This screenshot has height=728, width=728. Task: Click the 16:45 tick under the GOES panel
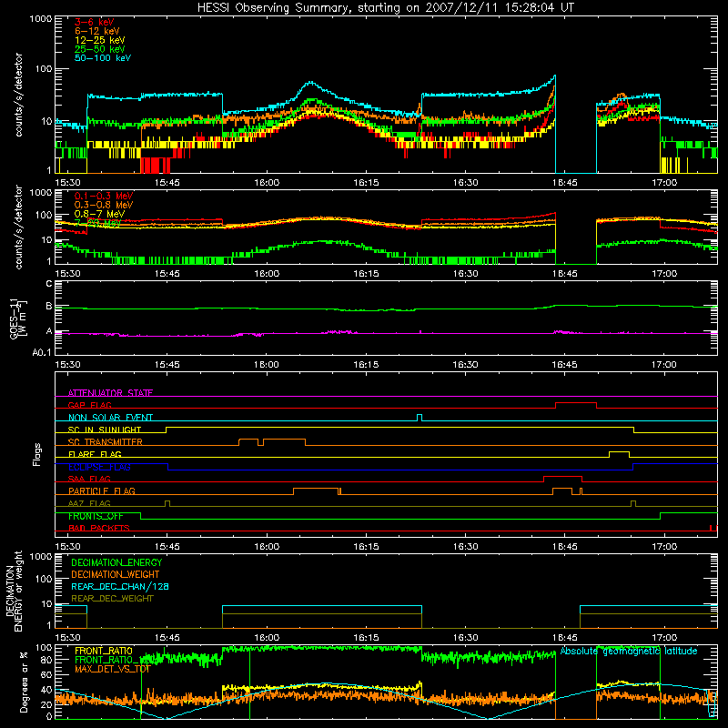tap(564, 365)
